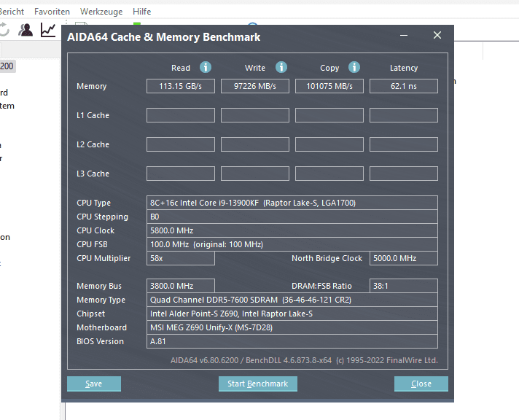Click the L1 Cache row label
519x420 pixels.
93,115
